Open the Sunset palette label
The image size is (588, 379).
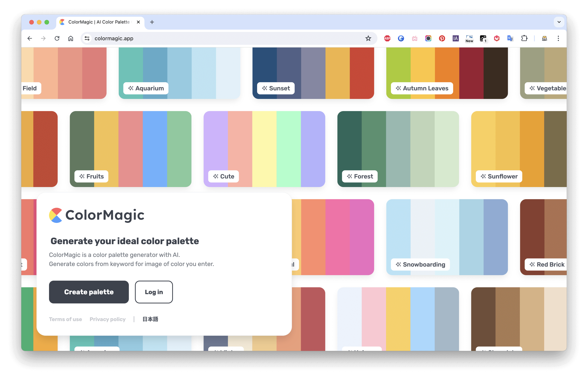[276, 88]
